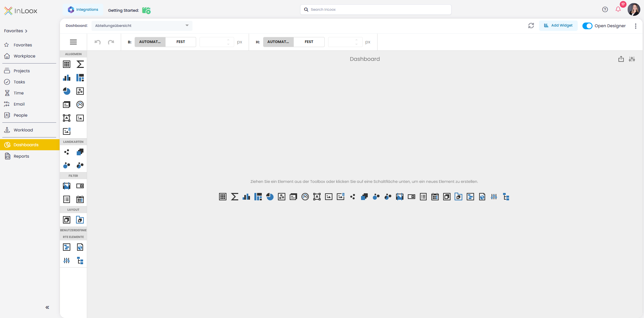Add a Cards item from the left toolbox

(x=67, y=105)
